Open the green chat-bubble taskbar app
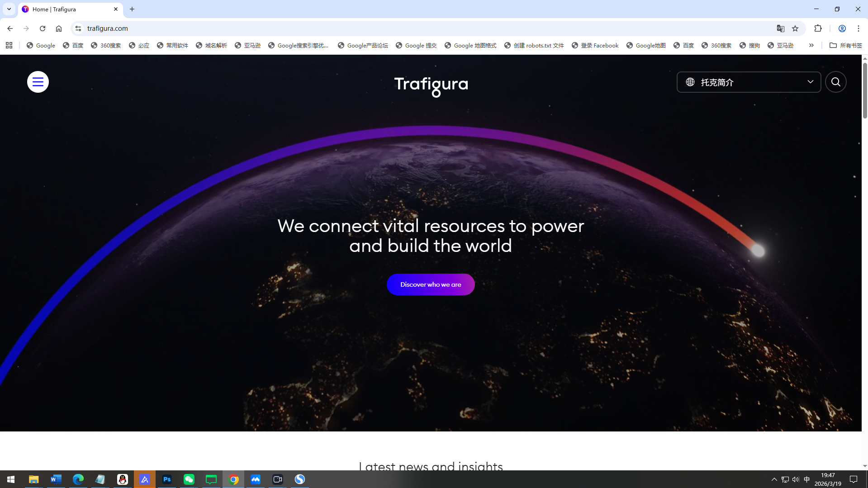This screenshot has width=868, height=488. (211, 479)
